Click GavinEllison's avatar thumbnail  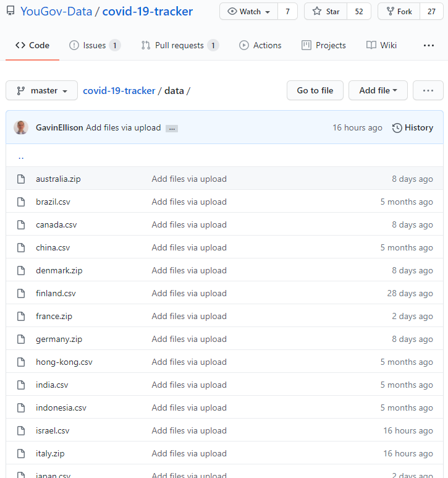pyautogui.click(x=21, y=128)
